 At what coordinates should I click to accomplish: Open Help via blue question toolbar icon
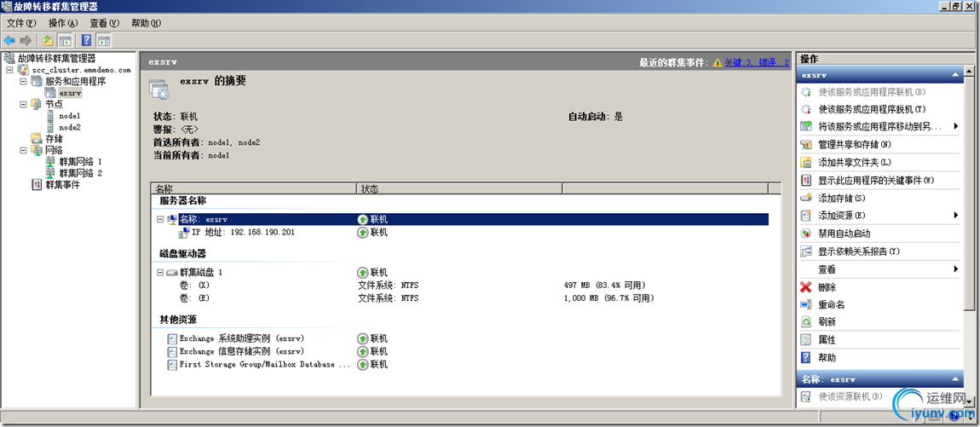[87, 41]
